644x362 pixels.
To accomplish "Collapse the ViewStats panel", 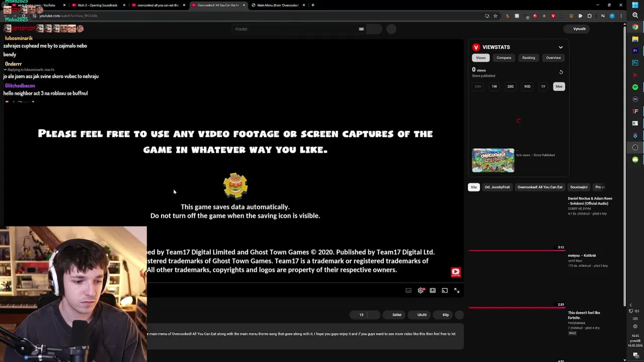I will tap(560, 47).
